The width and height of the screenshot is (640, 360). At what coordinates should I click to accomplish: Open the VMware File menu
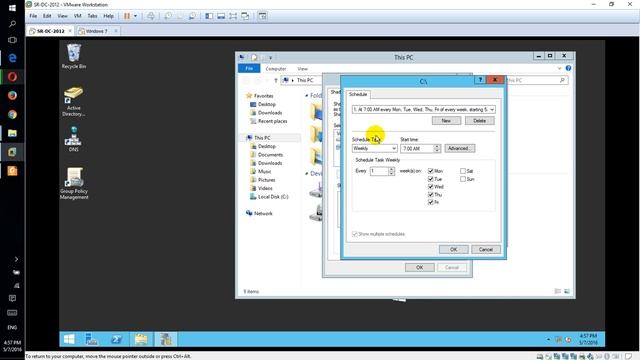(x=33, y=16)
